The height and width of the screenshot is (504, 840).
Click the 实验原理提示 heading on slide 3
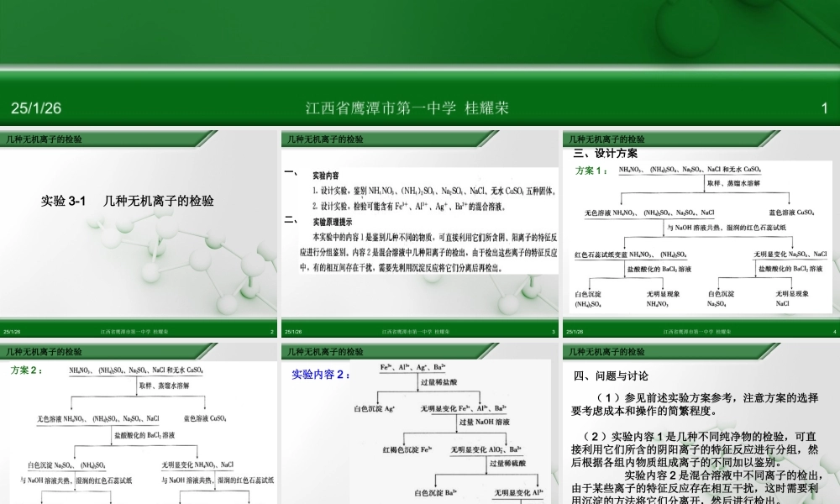click(332, 222)
